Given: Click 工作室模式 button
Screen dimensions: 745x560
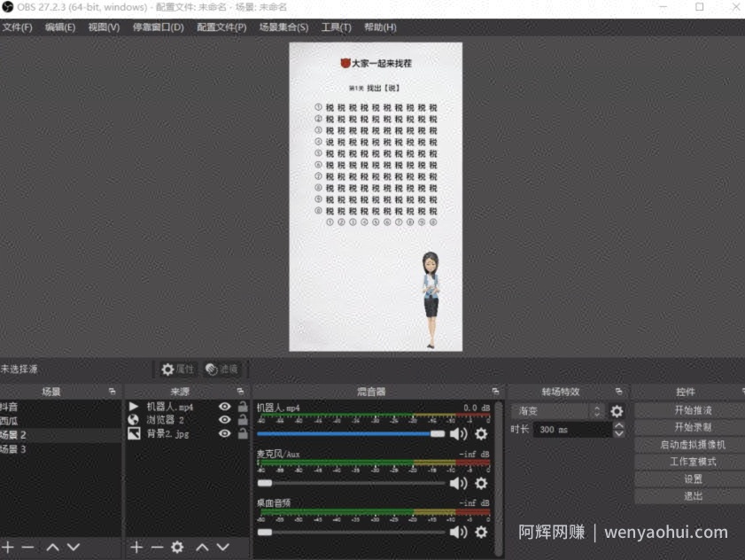Looking at the screenshot, I should coord(693,462).
